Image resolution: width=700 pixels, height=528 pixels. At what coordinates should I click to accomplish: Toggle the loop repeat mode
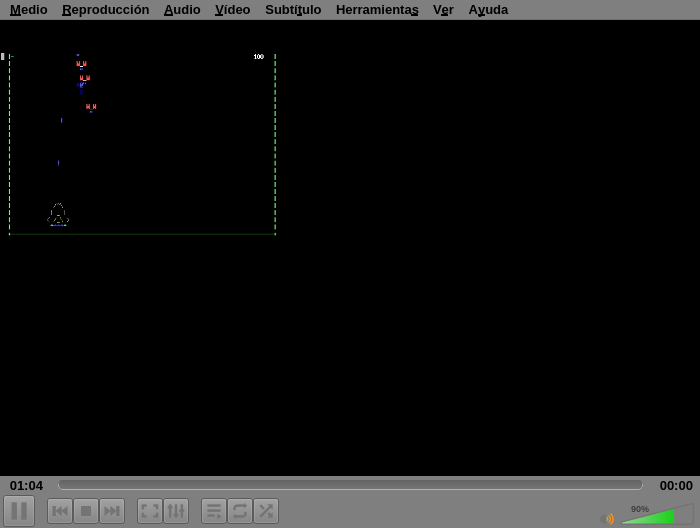pos(240,511)
